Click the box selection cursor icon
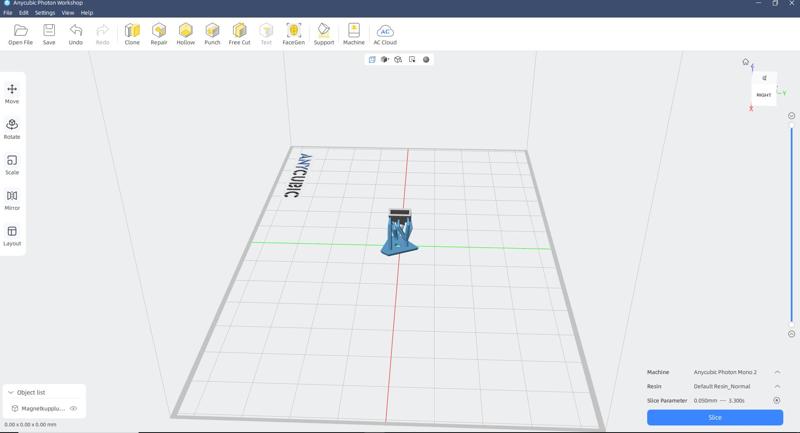The width and height of the screenshot is (800, 433). click(x=412, y=60)
